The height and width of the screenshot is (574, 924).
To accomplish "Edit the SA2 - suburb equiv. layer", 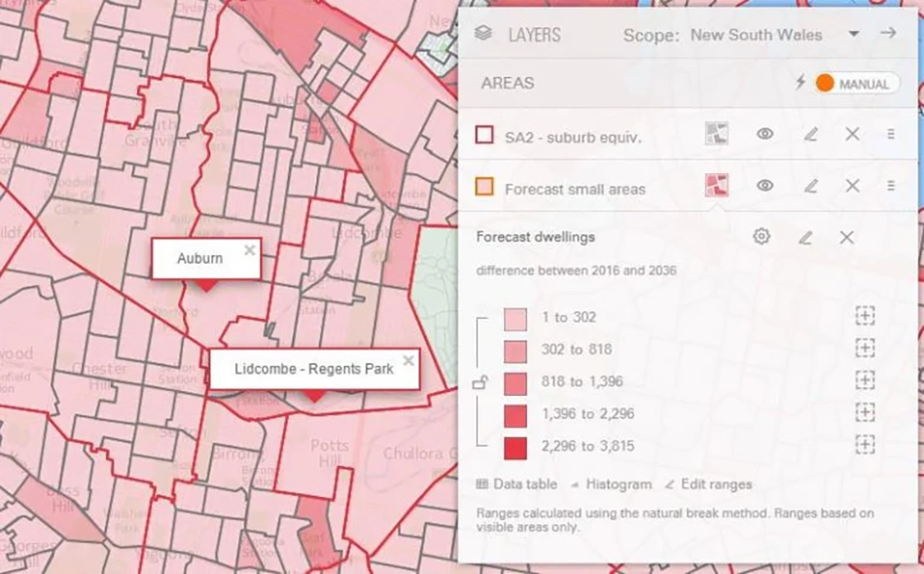I will point(811,134).
